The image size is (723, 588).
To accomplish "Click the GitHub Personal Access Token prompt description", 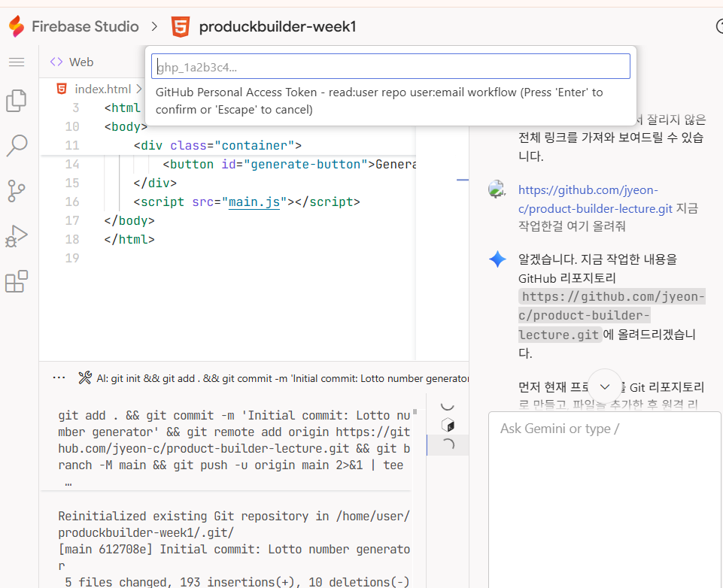I will [379, 101].
